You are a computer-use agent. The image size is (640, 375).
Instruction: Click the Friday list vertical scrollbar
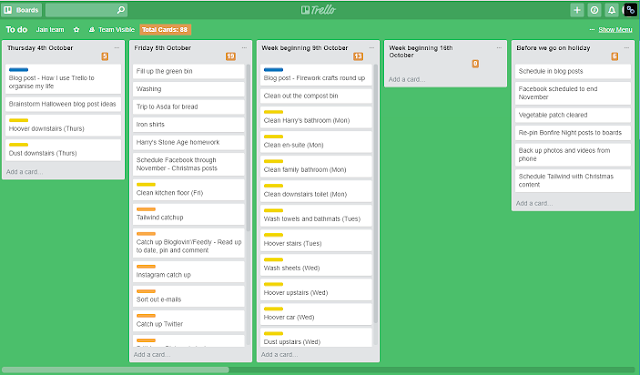(248, 147)
